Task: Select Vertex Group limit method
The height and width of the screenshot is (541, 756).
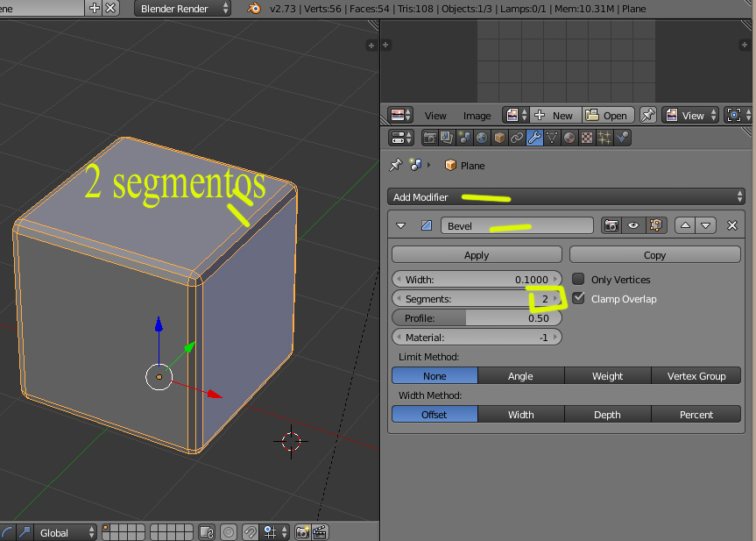Action: pos(696,375)
